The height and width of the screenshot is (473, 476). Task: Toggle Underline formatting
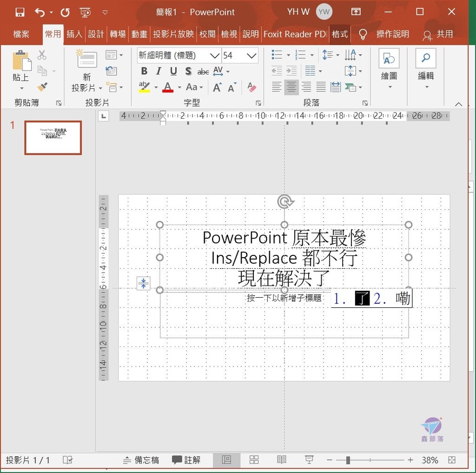point(173,71)
